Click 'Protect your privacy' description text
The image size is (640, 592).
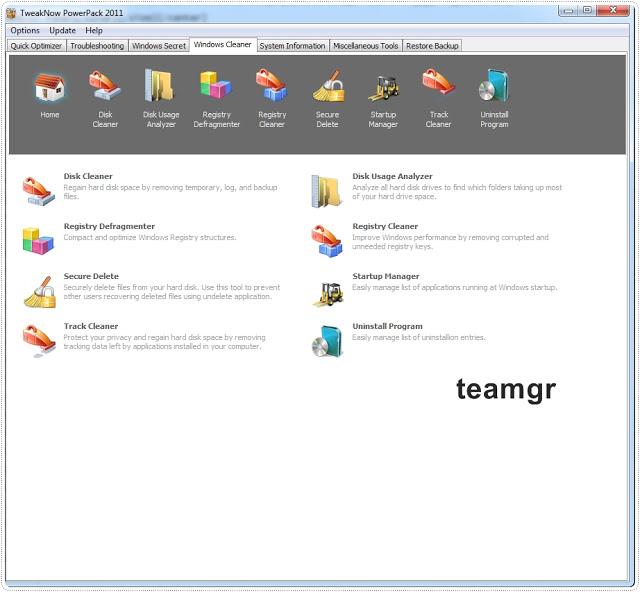164,342
